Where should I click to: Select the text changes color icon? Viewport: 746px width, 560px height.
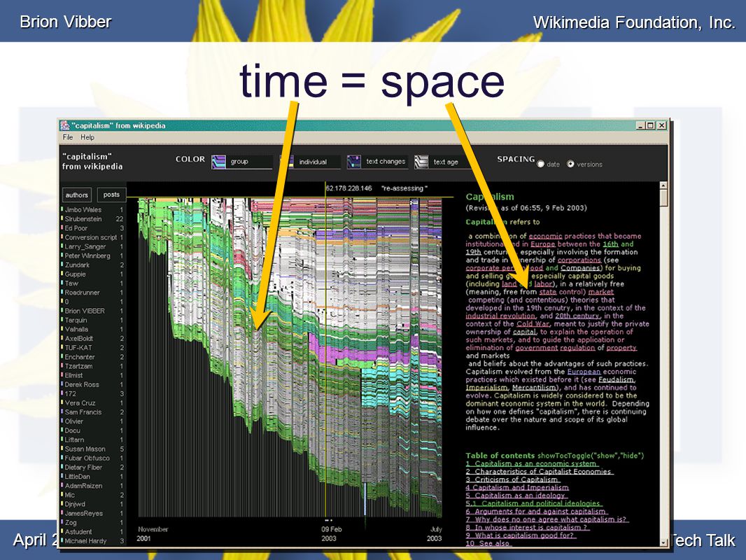(354, 162)
